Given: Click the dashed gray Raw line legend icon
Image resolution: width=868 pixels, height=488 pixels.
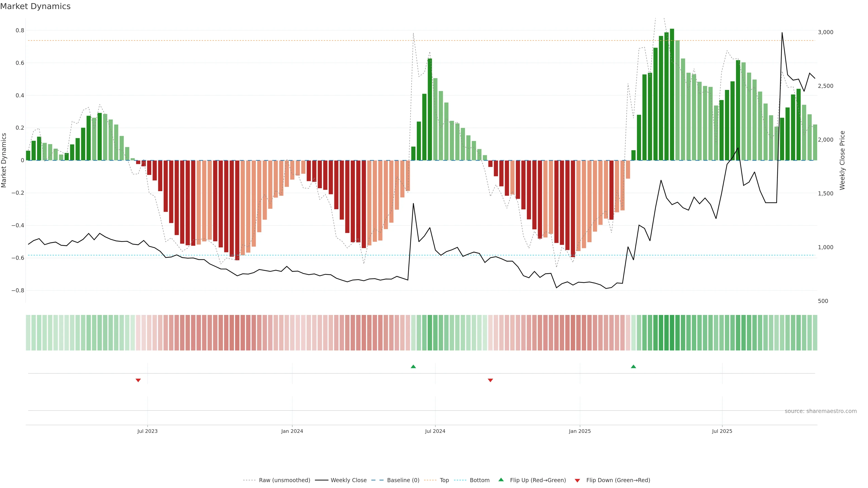Looking at the screenshot, I should point(249,480).
